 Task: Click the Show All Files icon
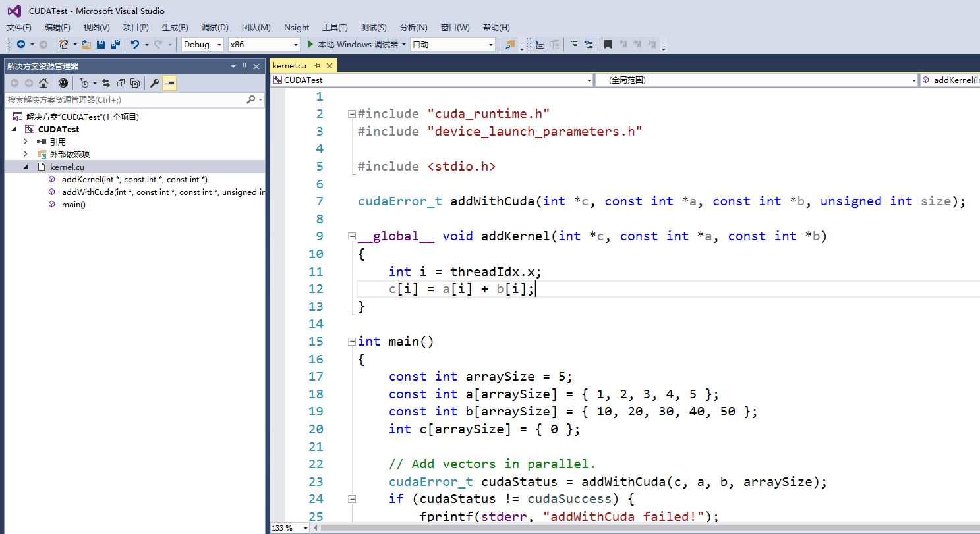pyautogui.click(x=135, y=83)
